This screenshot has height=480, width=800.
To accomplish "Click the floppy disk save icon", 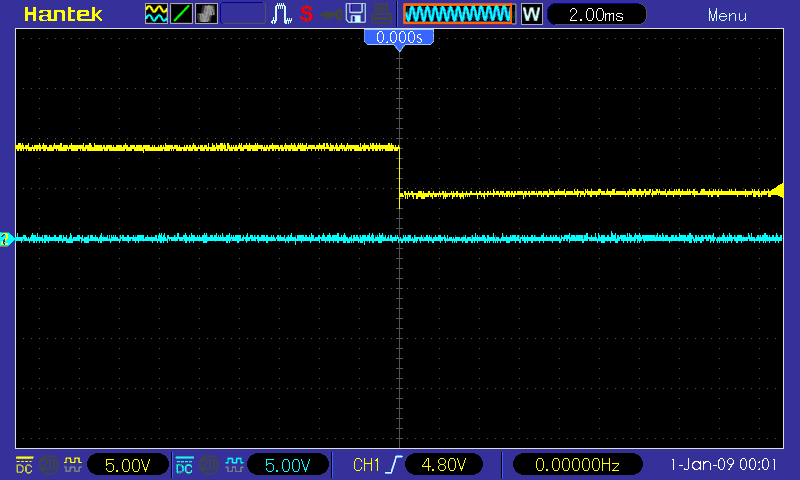I will [x=356, y=14].
